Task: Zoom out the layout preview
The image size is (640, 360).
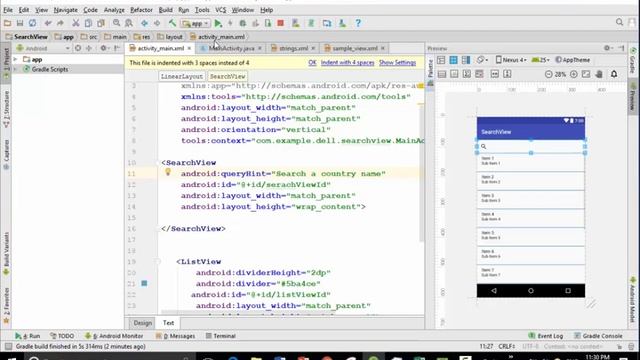Action: click(x=549, y=74)
